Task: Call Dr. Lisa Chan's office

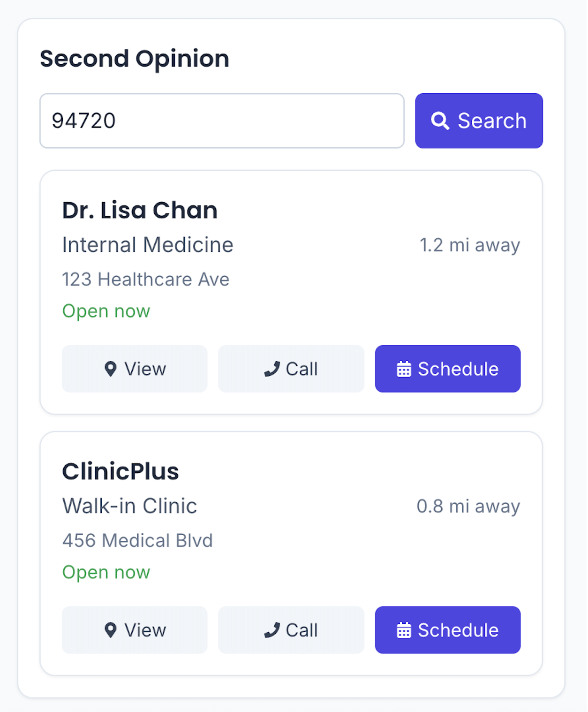Action: pyautogui.click(x=291, y=369)
